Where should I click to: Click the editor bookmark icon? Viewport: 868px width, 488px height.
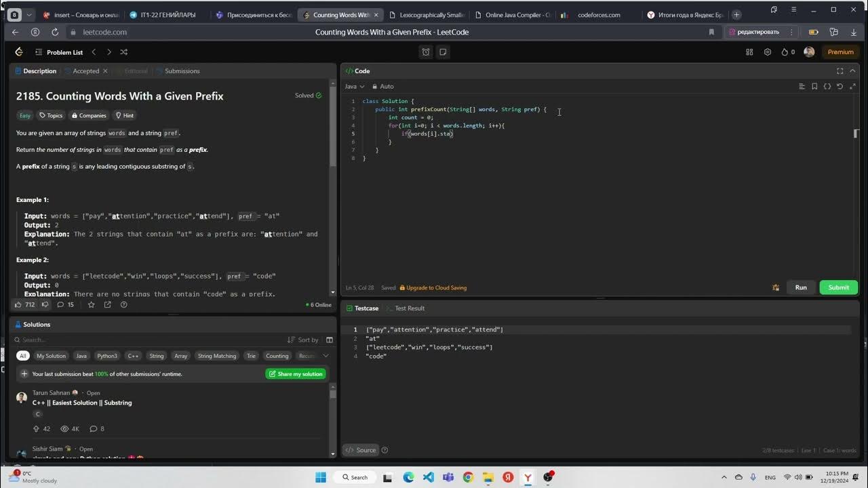814,87
